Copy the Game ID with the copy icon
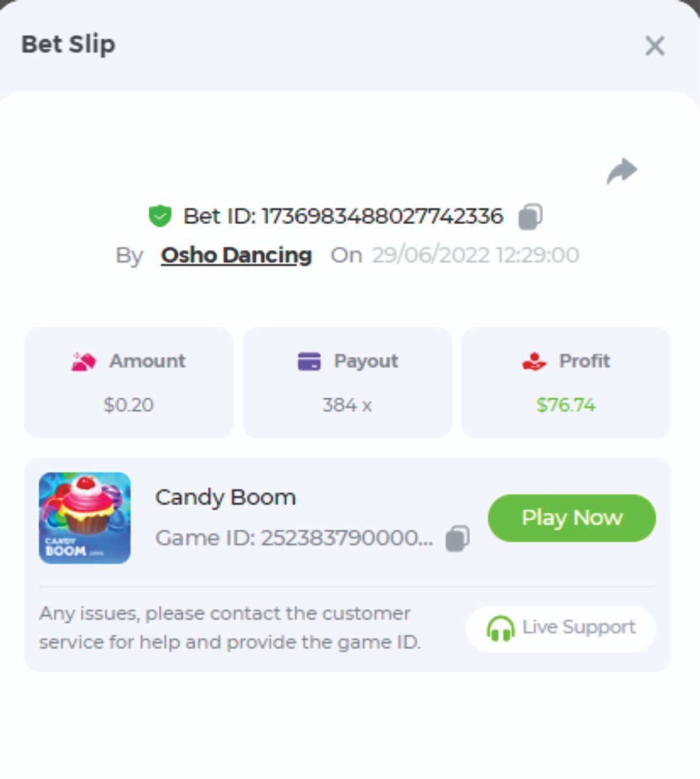The image size is (700, 779). coord(457,539)
